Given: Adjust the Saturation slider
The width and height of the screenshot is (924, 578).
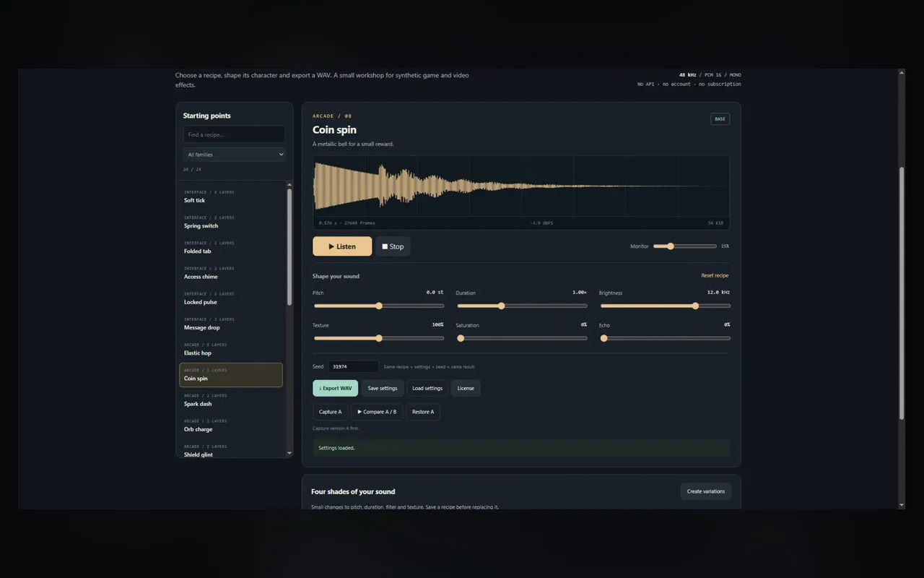Looking at the screenshot, I should [x=521, y=338].
